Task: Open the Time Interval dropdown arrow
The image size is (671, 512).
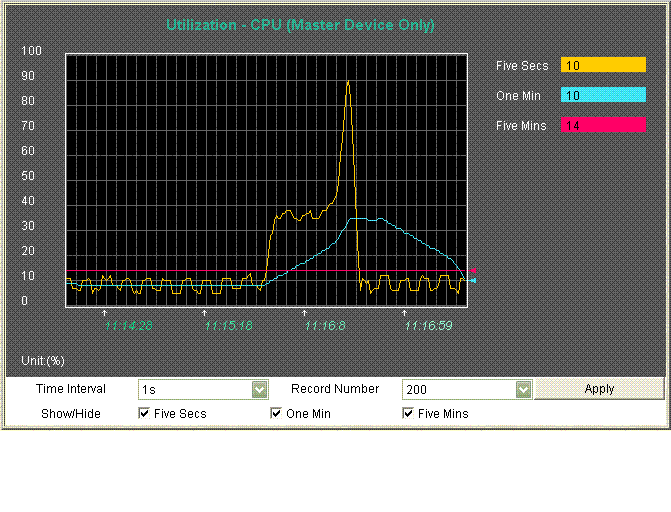Action: point(259,390)
